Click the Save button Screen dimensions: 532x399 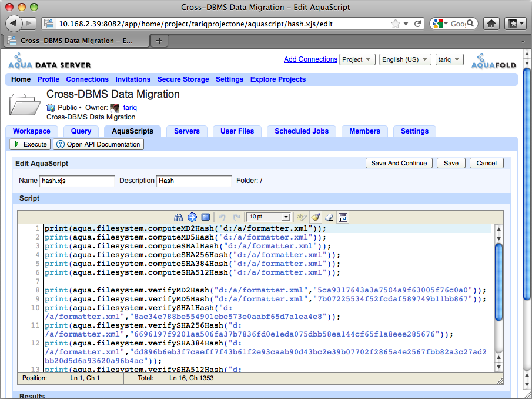[x=451, y=163]
